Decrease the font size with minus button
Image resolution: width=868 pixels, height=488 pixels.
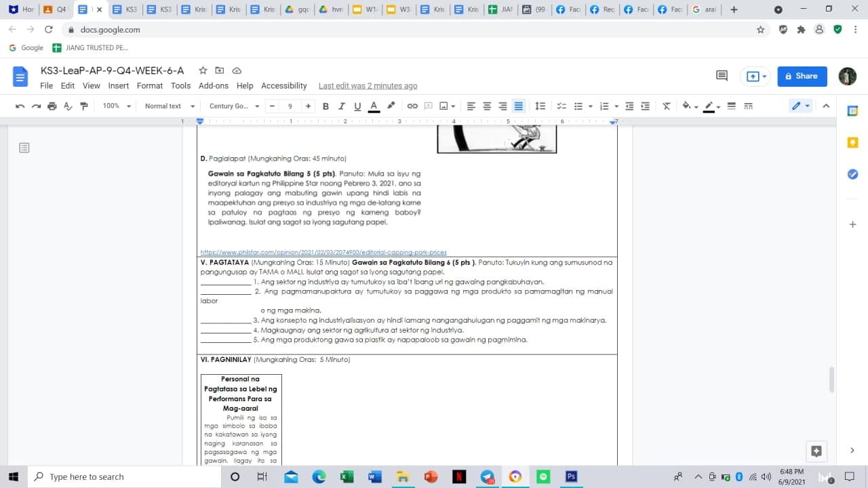(x=272, y=106)
